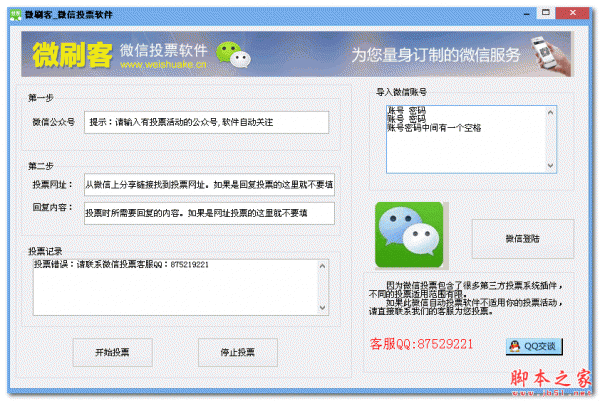This screenshot has width=600, height=401.
Task: Click the app icon in the title bar
Action: [x=16, y=15]
